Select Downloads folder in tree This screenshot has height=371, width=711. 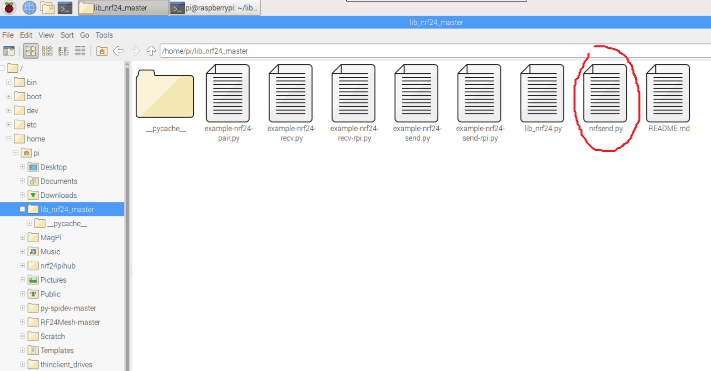click(53, 195)
